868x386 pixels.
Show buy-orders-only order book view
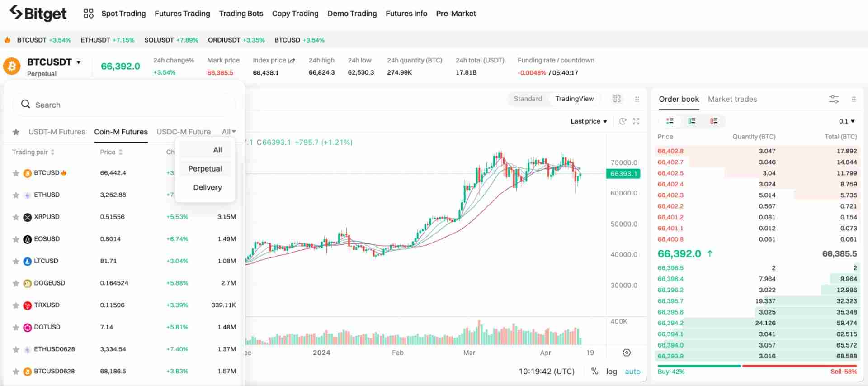[692, 121]
